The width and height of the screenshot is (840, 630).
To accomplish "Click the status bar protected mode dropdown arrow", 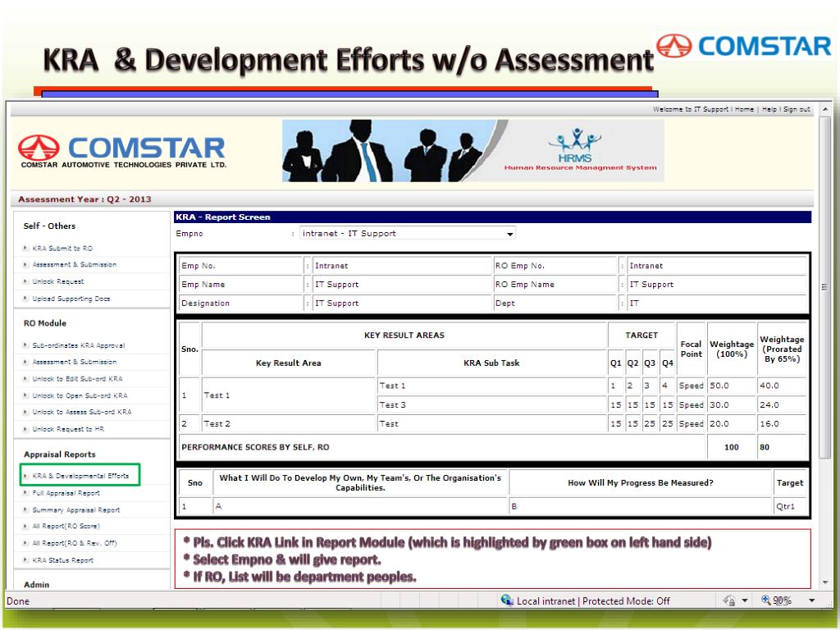I will 745,600.
